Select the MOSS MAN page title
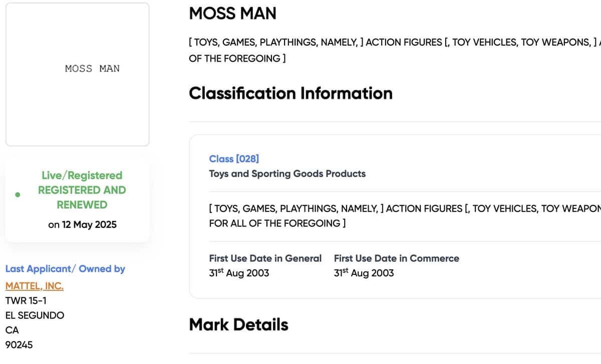This screenshot has width=601, height=364. coord(232,14)
